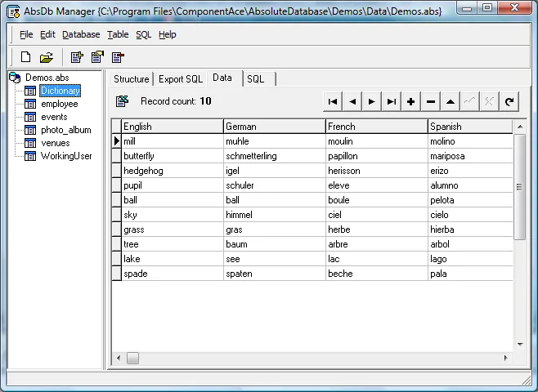Click the cell containing alumno
This screenshot has width=538, height=392.
point(470,185)
